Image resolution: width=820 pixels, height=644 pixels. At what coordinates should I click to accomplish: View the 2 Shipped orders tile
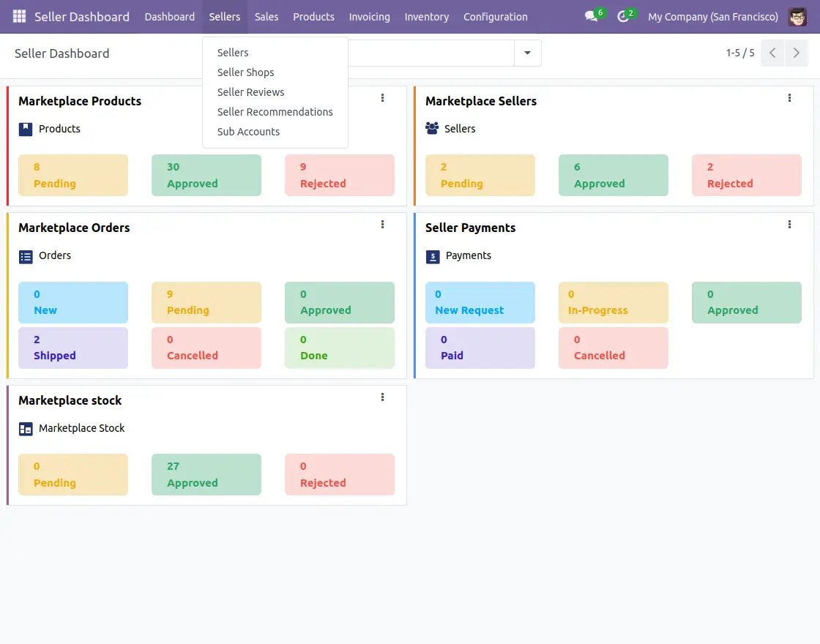coord(73,348)
